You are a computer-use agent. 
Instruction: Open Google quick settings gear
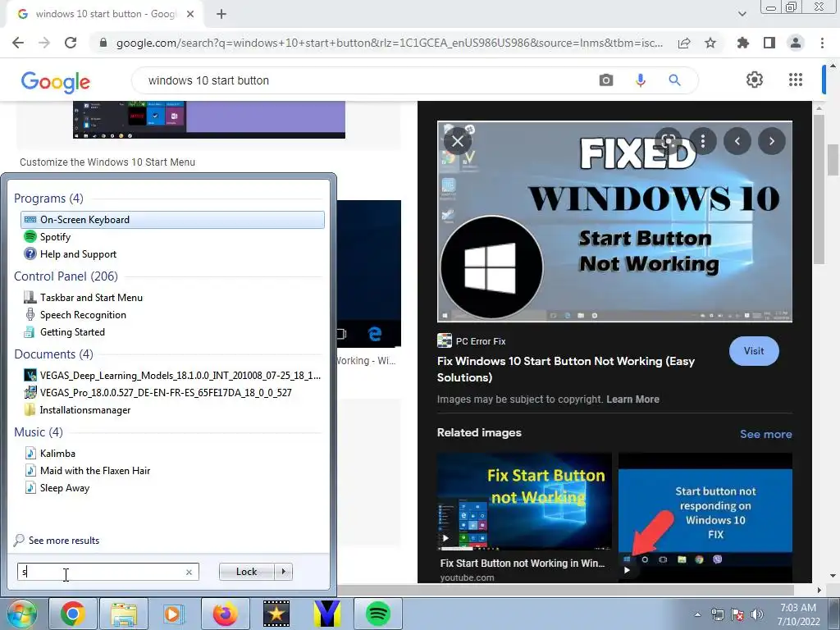click(x=755, y=80)
